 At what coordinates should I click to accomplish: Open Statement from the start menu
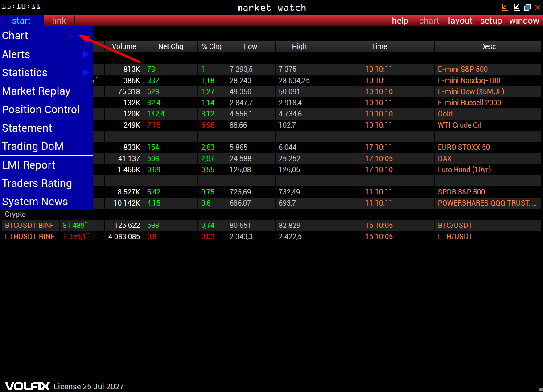[46, 128]
